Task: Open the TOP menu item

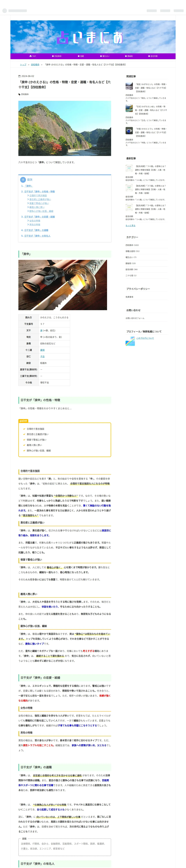Action: [x=33, y=56]
